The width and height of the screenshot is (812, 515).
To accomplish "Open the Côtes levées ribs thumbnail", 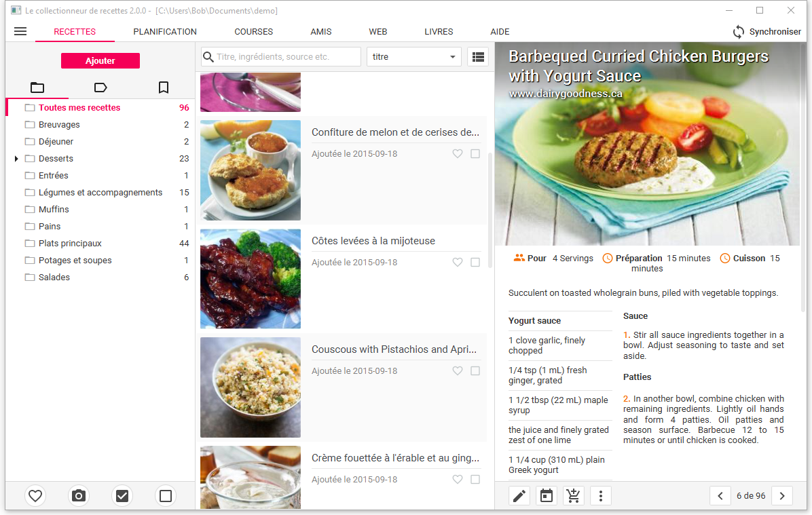I will coord(251,279).
